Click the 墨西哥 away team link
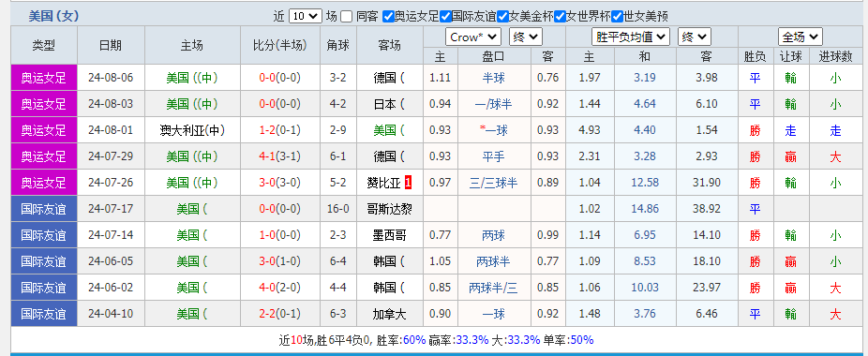The image size is (868, 356). [x=390, y=235]
